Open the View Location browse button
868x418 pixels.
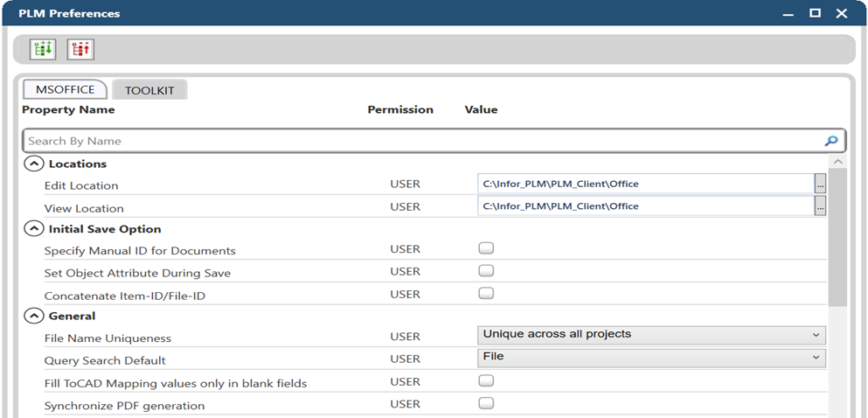[820, 206]
